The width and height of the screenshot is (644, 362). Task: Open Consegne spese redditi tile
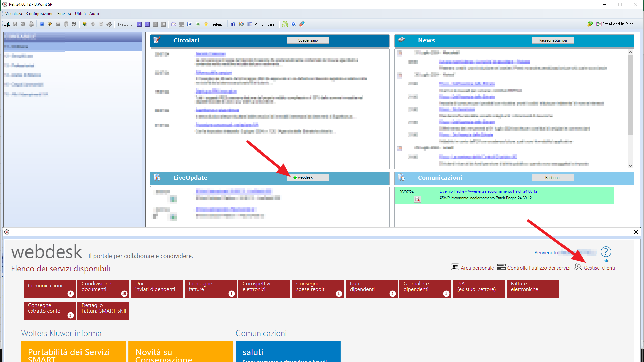318,289
